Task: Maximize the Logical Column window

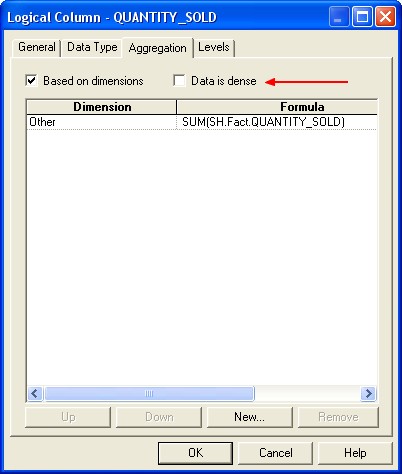Action: pos(362,17)
